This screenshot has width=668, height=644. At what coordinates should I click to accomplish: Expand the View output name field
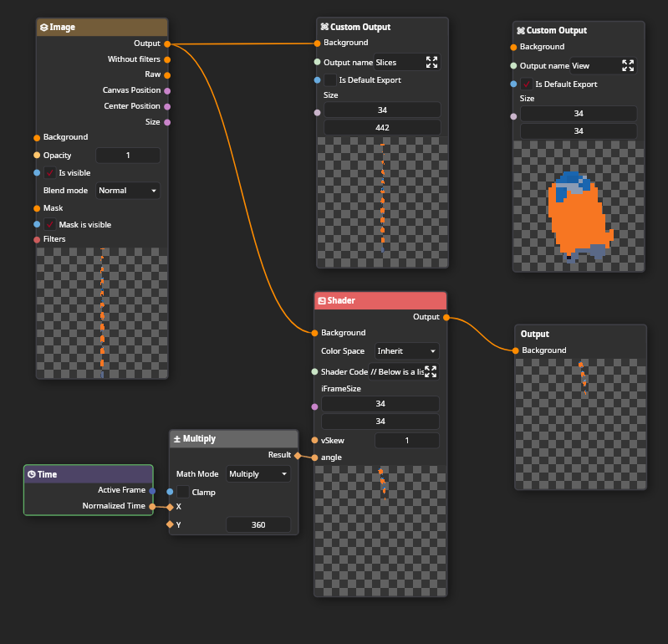coord(627,66)
